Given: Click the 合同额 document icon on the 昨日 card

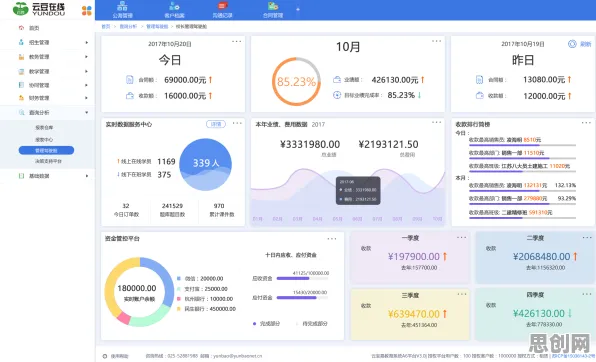Looking at the screenshot, I should click(x=479, y=79).
